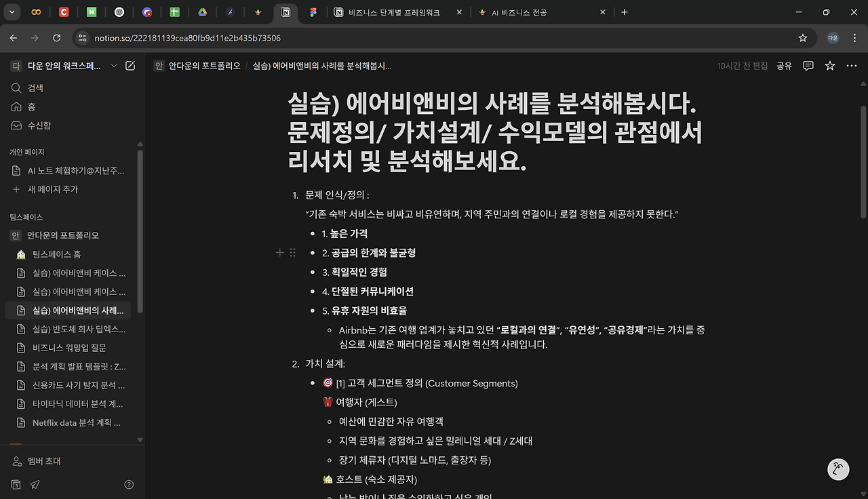868x499 pixels.
Task: Add a block with the plus icon
Action: pos(279,252)
